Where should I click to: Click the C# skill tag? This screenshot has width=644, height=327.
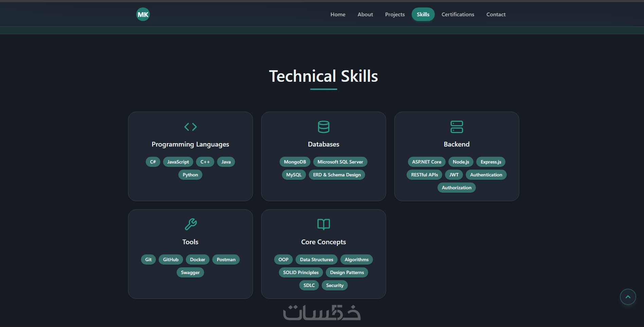(153, 162)
